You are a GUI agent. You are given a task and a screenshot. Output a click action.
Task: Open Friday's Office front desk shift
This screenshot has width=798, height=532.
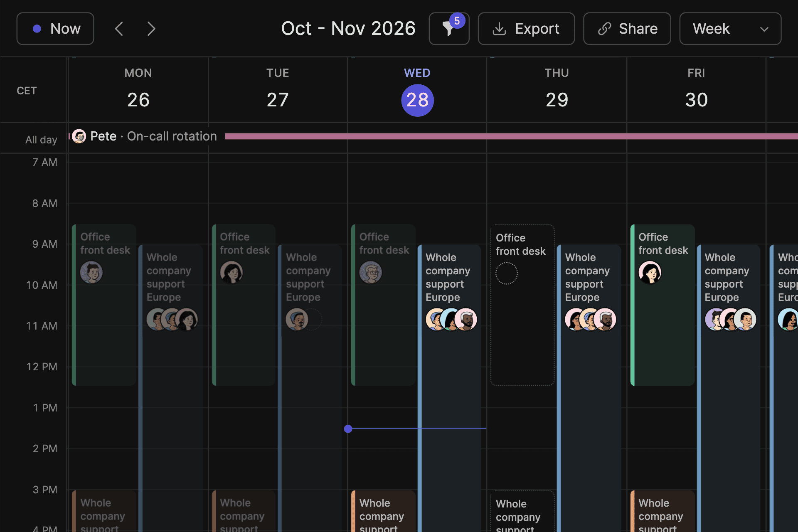tap(663, 305)
